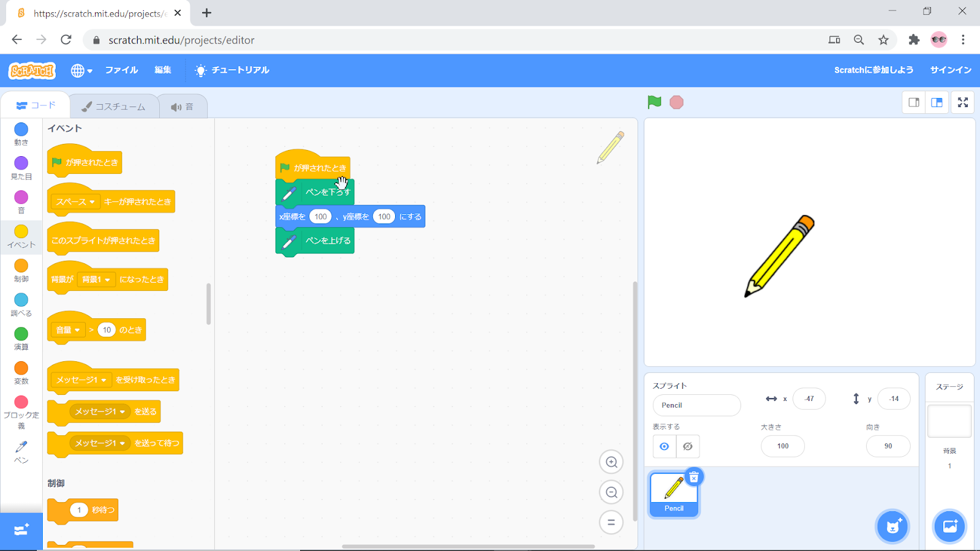This screenshot has height=551, width=980.
Task: Delete the Pencil sprite with trash icon
Action: (x=694, y=477)
